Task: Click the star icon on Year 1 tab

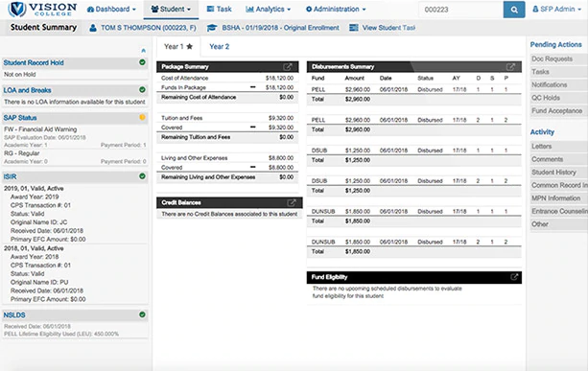Action: (x=189, y=46)
